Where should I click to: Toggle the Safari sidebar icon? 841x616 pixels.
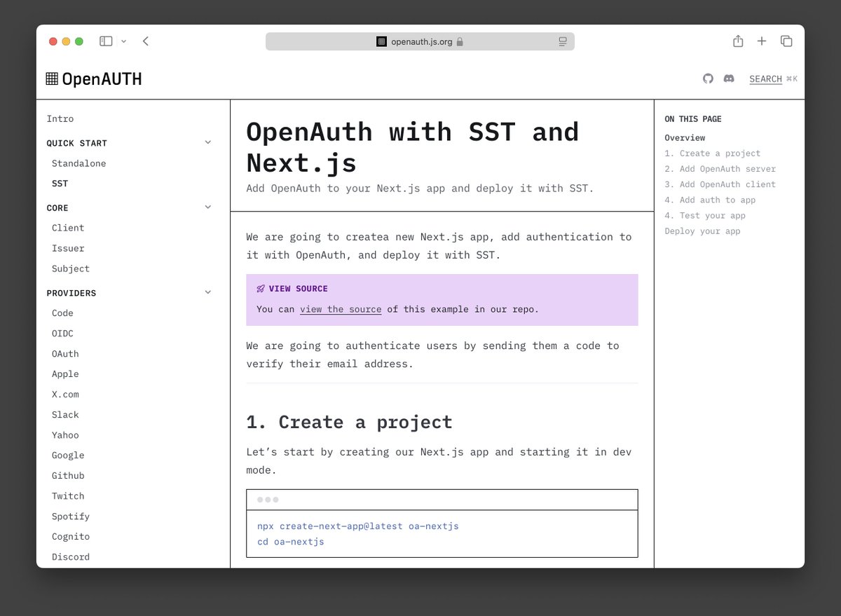[x=106, y=41]
